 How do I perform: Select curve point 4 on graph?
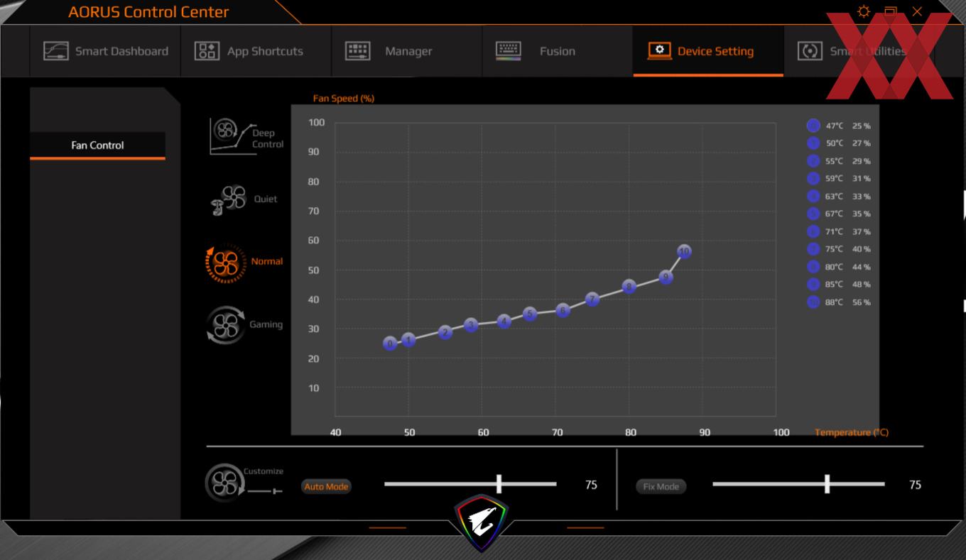(504, 322)
